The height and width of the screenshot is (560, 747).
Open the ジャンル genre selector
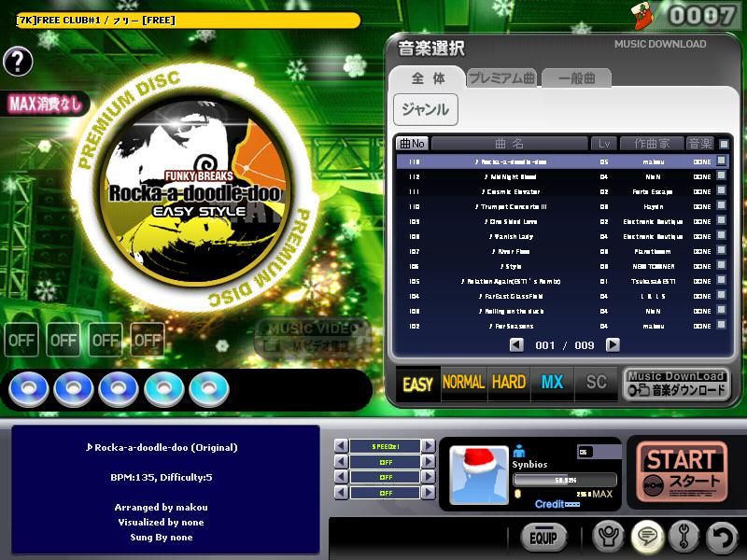point(425,109)
